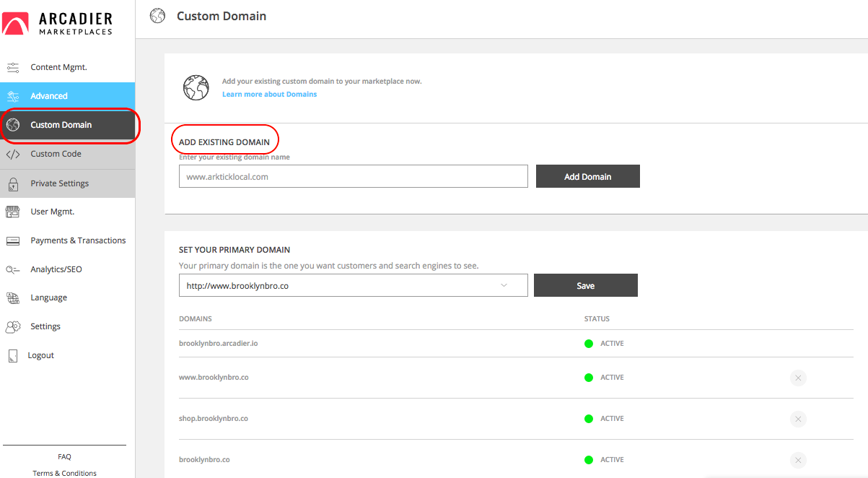868x478 pixels.
Task: Click the Custom Code brackets icon
Action: coord(13,154)
